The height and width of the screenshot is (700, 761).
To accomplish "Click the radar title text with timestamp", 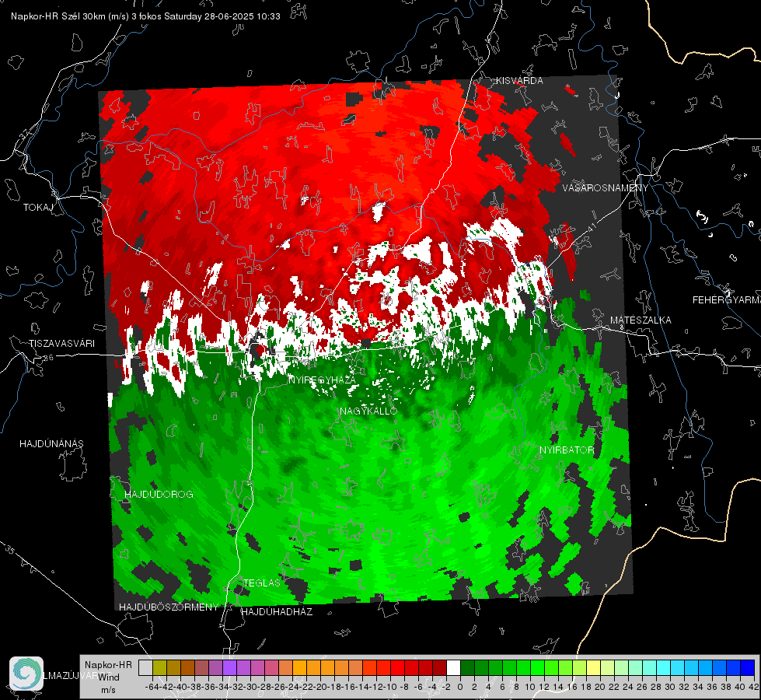I will click(145, 16).
